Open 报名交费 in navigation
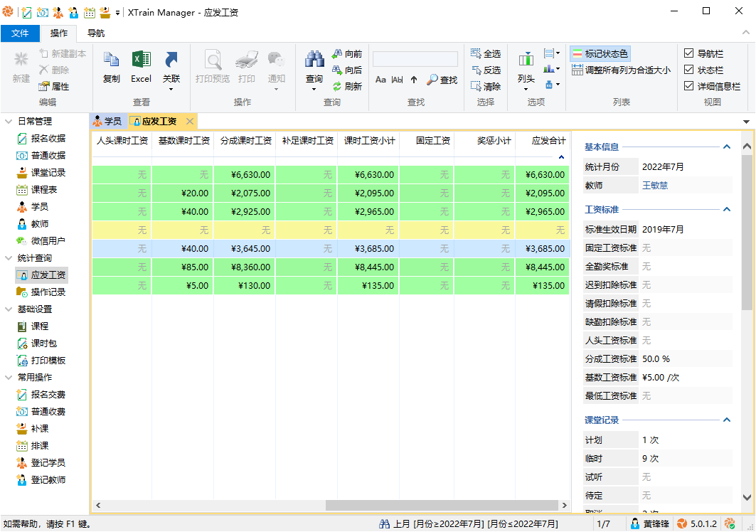This screenshot has width=756, height=532. [41, 395]
